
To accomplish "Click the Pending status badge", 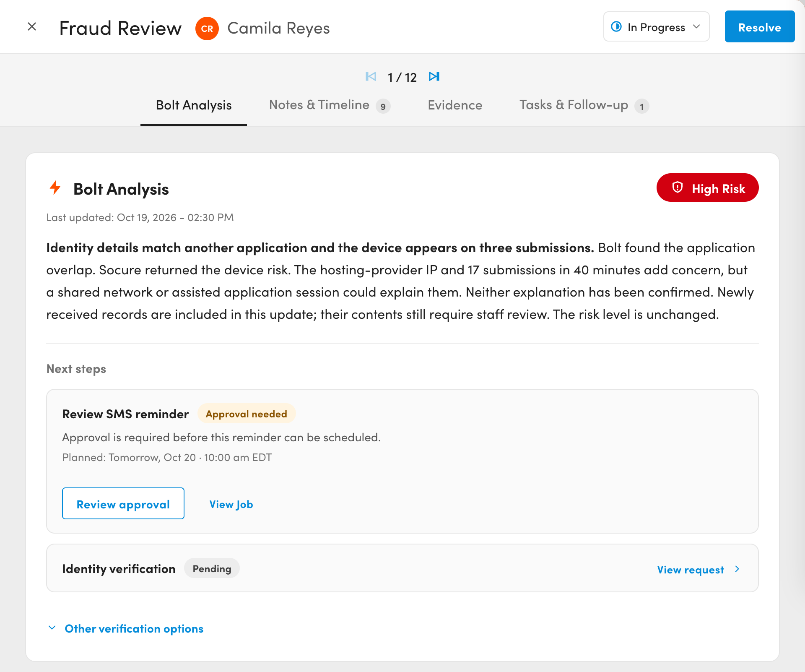I will coord(212,568).
